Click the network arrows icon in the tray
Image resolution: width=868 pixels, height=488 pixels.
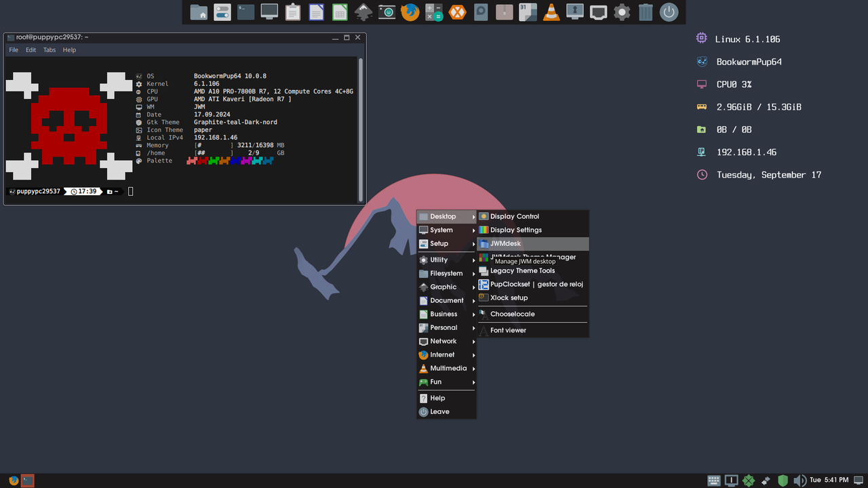[766, 481]
